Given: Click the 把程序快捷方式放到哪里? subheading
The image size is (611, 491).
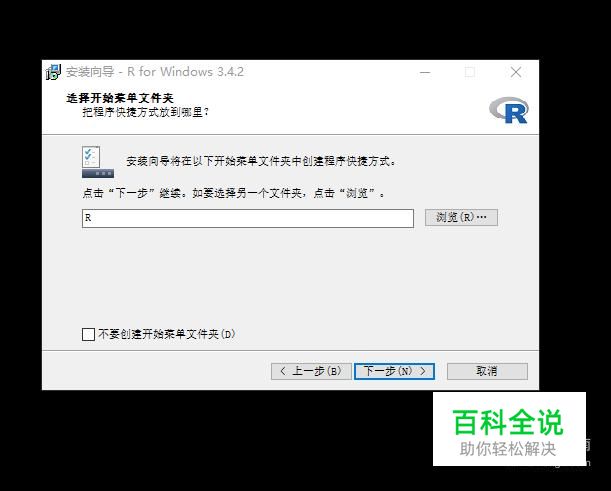Looking at the screenshot, I should [146, 112].
